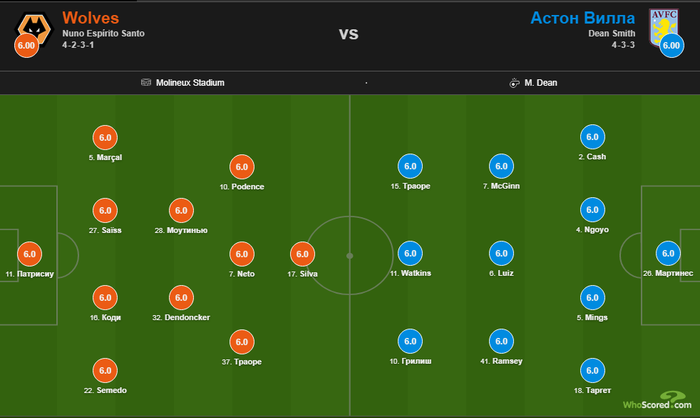Click the referee whistle icon near M. Dean

(514, 83)
